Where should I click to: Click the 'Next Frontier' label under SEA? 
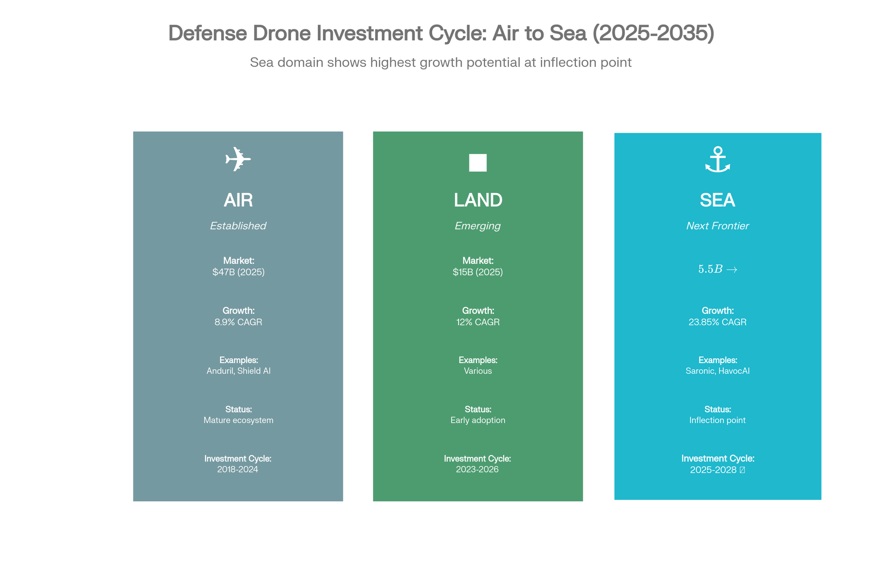coord(718,226)
